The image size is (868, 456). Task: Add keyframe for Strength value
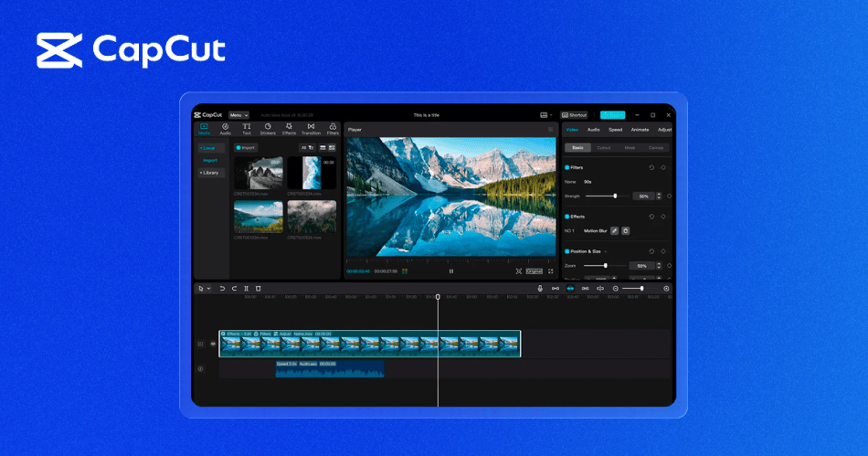(669, 196)
